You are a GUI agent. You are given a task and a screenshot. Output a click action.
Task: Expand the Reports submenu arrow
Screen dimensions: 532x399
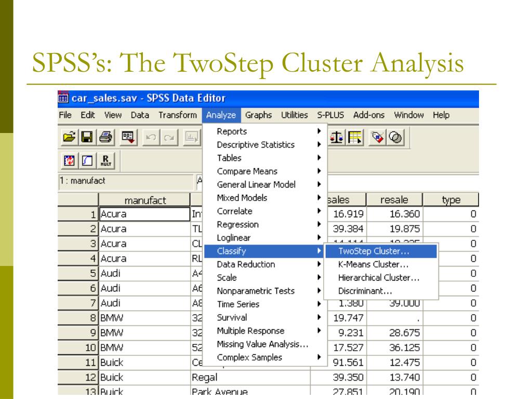pos(319,131)
